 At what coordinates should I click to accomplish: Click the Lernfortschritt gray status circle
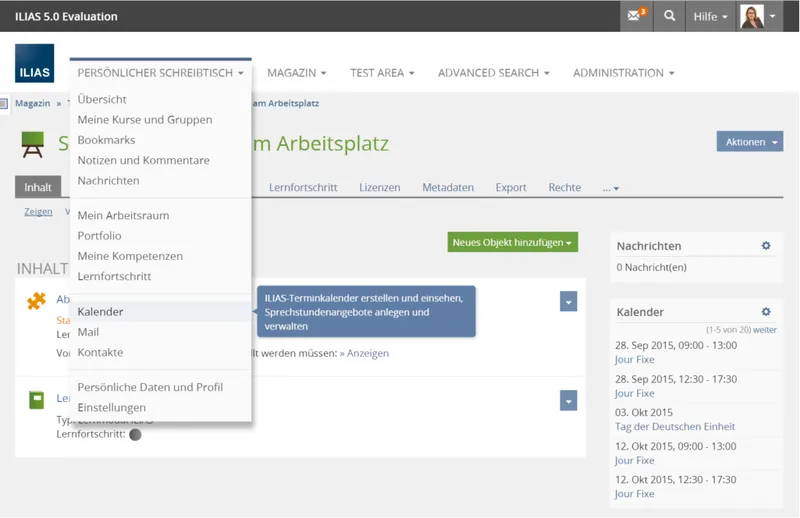click(x=135, y=434)
